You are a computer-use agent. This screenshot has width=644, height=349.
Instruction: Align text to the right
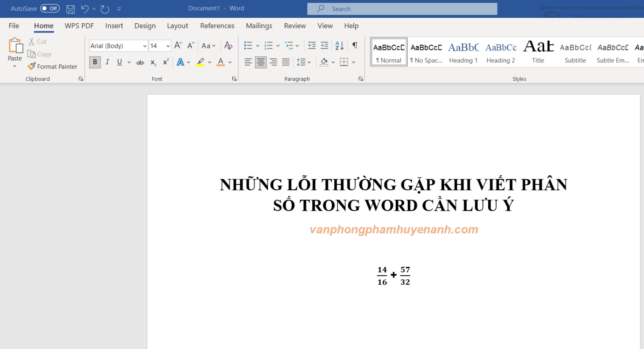coord(273,62)
